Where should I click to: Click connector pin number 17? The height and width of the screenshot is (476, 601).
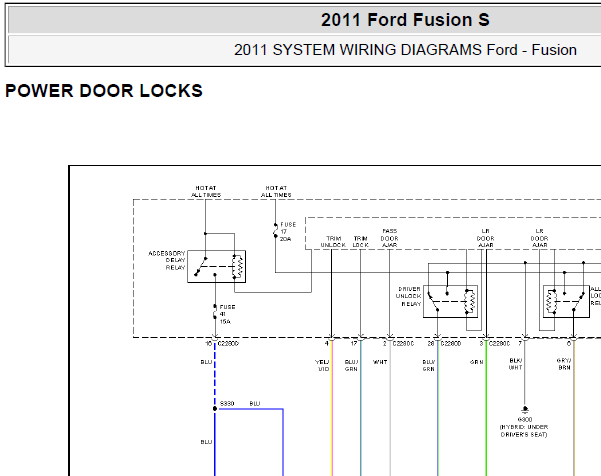click(354, 344)
